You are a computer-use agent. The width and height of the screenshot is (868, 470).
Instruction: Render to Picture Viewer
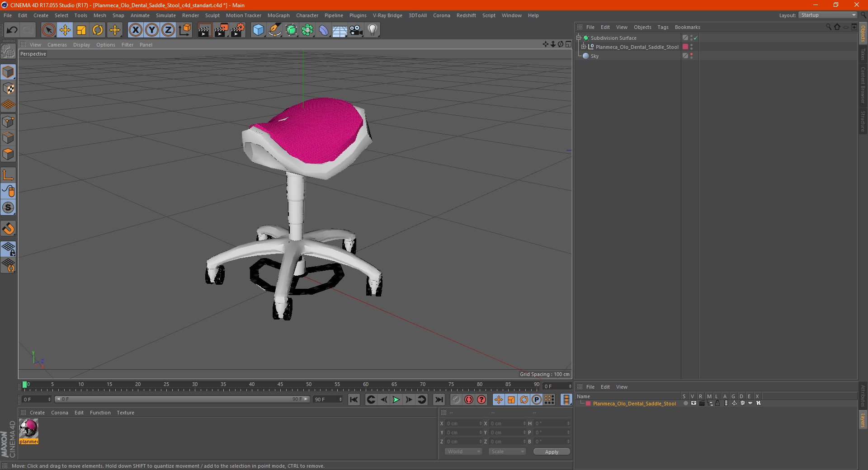[x=221, y=30]
